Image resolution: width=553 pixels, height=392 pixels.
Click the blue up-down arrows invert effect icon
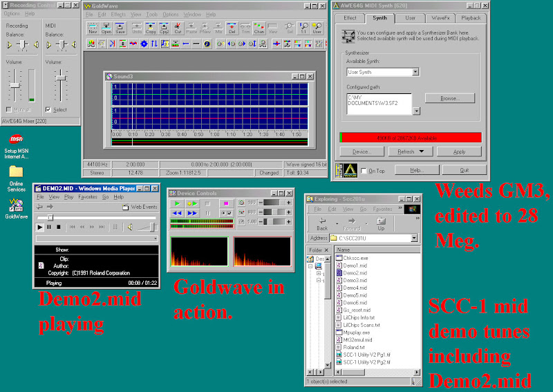tap(154, 44)
